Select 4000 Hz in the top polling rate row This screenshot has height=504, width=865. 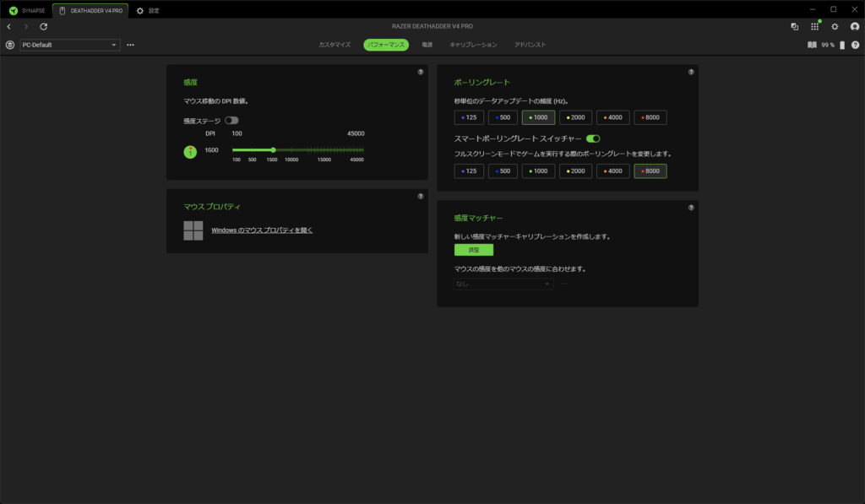click(x=613, y=117)
